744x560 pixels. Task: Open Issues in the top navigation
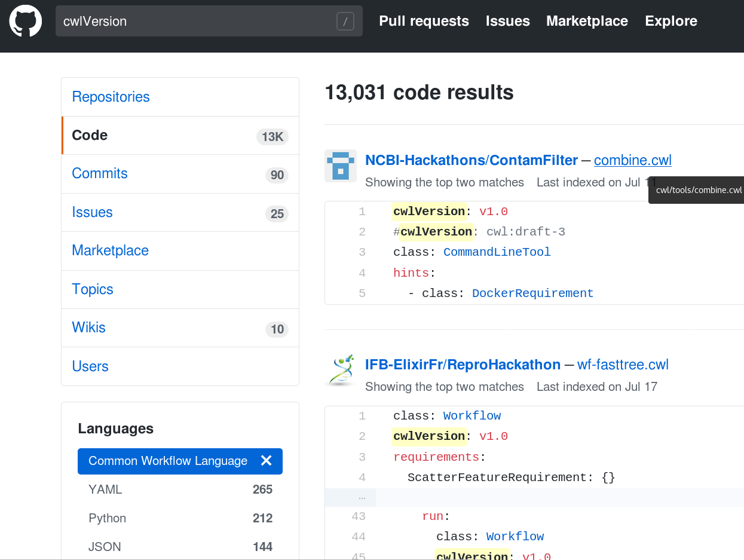(507, 21)
